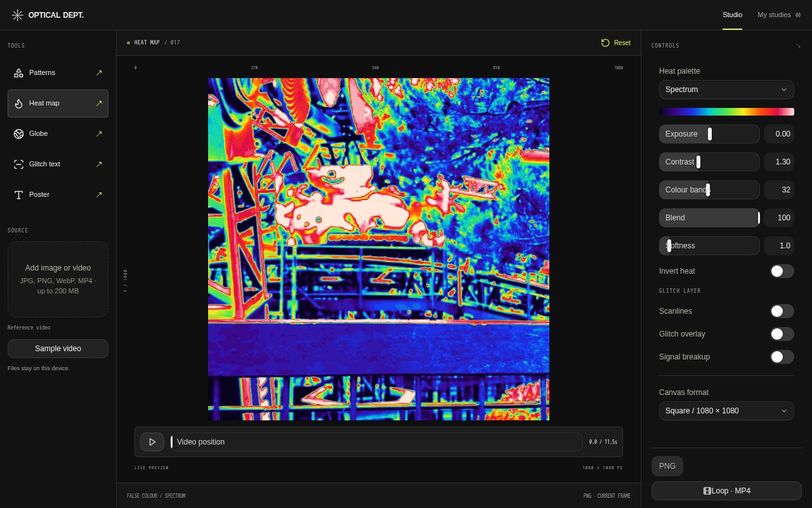Click the Colour bands slider
Screen dimensions: 812x508
(709, 190)
